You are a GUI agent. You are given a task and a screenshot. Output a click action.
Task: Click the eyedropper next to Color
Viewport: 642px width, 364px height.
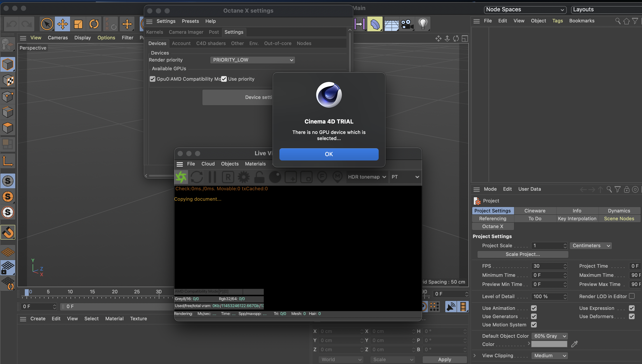pyautogui.click(x=575, y=344)
